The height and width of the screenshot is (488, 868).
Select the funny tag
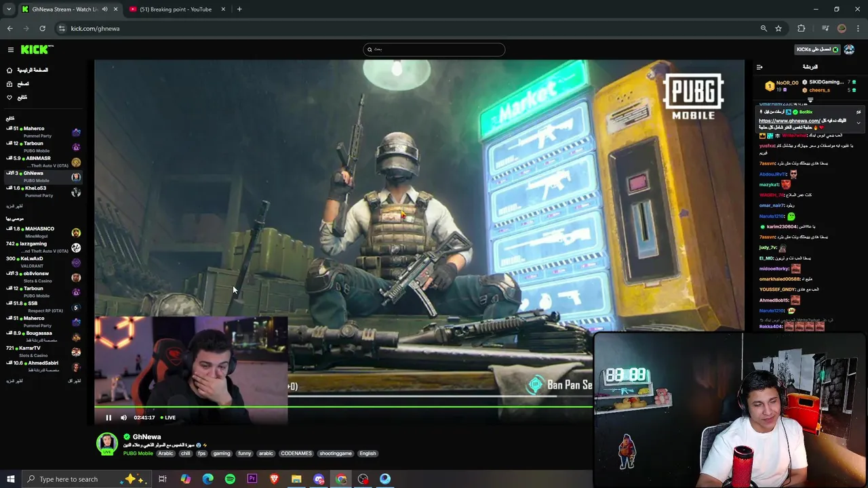tap(245, 453)
